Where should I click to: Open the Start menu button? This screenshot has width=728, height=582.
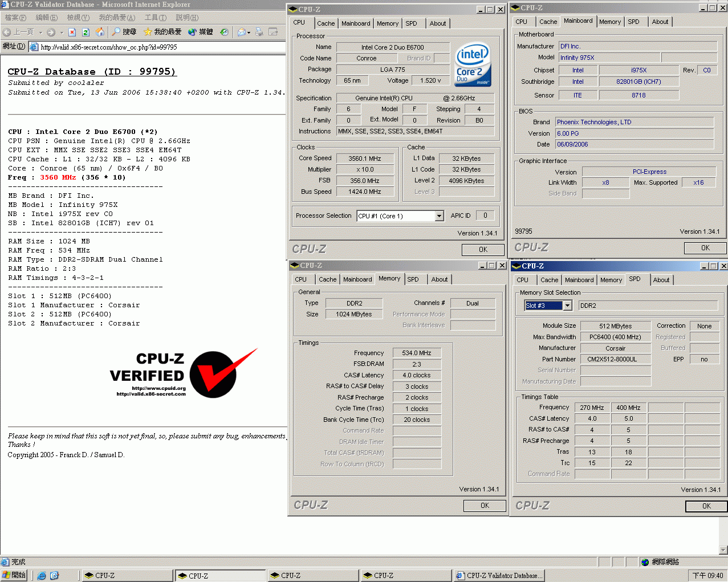pos(14,576)
